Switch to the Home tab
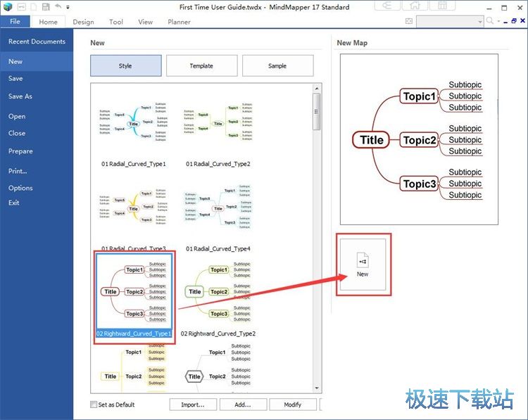This screenshot has height=420, width=528. tap(48, 22)
